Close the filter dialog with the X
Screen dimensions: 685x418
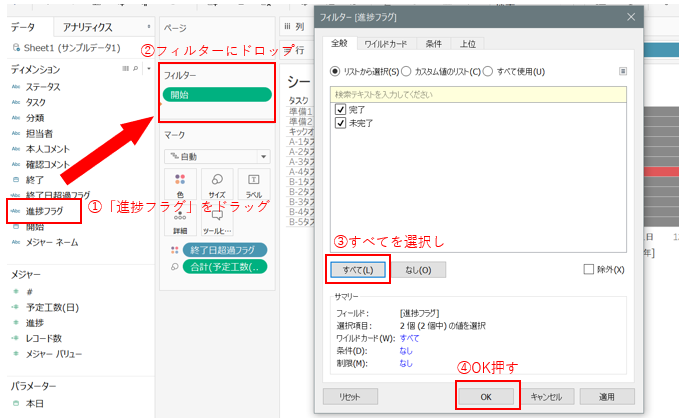(631, 17)
